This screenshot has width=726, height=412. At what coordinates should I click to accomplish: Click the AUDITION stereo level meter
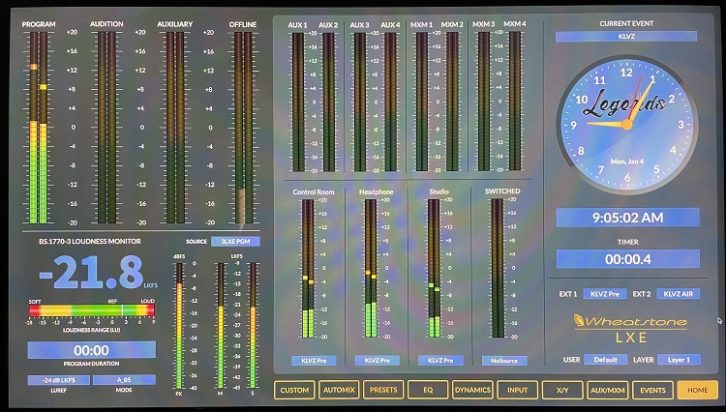106,127
